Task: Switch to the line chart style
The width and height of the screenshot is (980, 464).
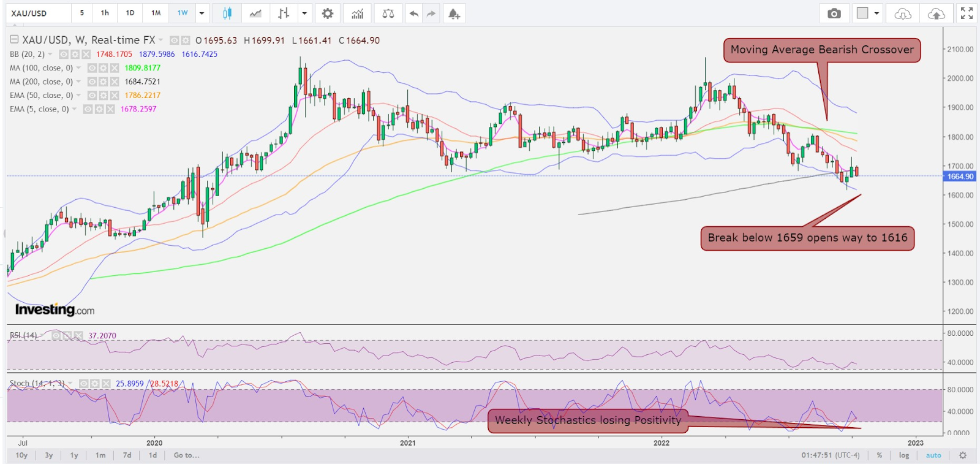Action: pos(255,13)
